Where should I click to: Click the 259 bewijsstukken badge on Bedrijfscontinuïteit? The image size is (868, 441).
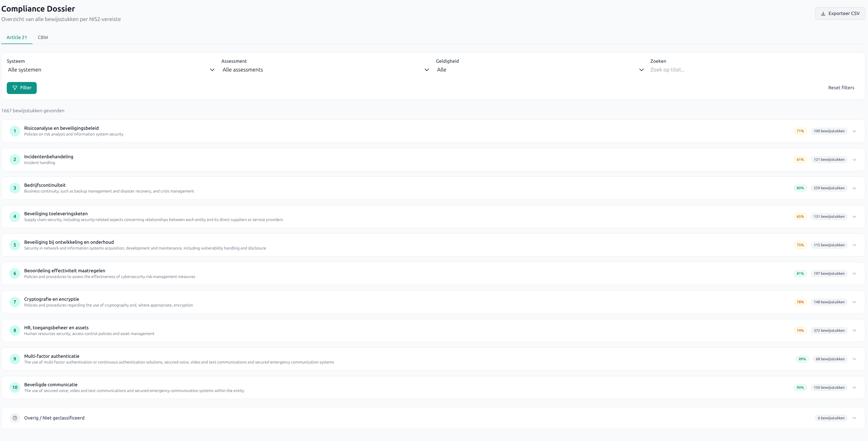[829, 188]
